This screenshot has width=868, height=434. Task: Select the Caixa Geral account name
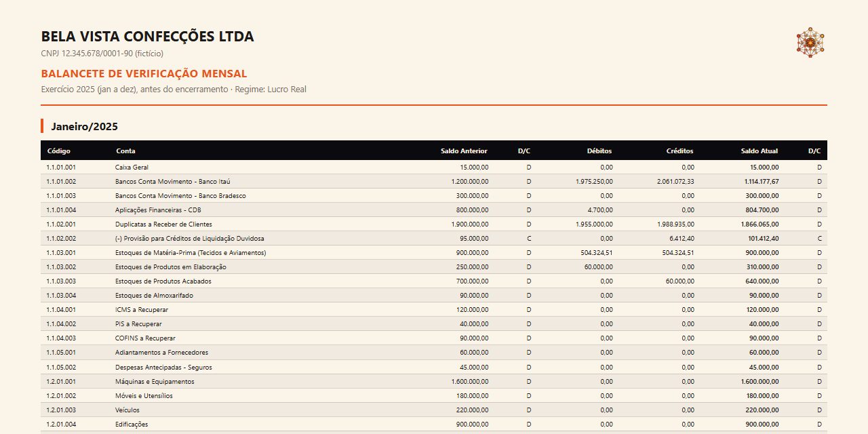tap(132, 167)
